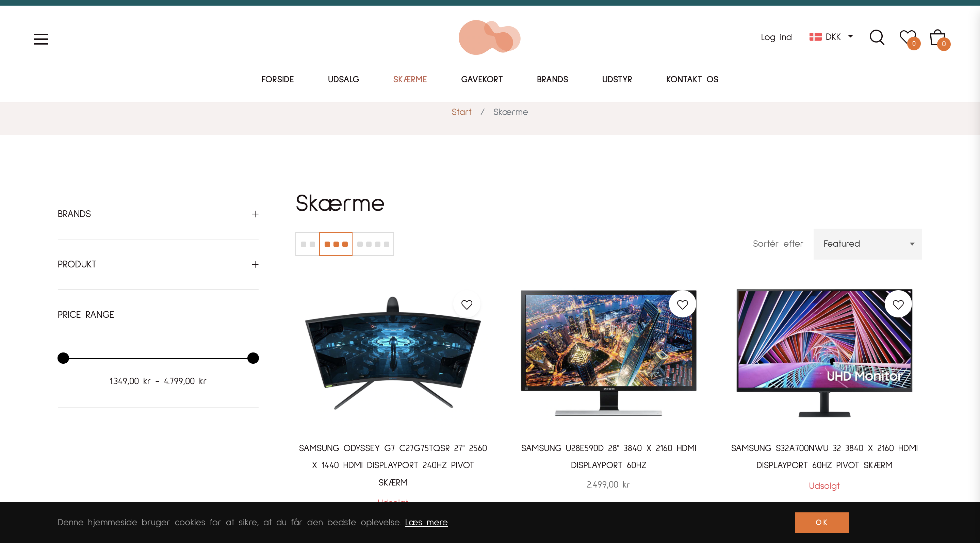
Task: Expand the PRODUKT filter section
Action: tap(158, 264)
